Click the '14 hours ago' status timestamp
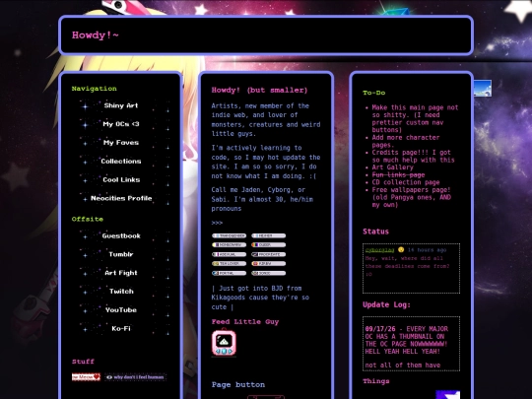The height and width of the screenshot is (399, 532). tap(427, 250)
